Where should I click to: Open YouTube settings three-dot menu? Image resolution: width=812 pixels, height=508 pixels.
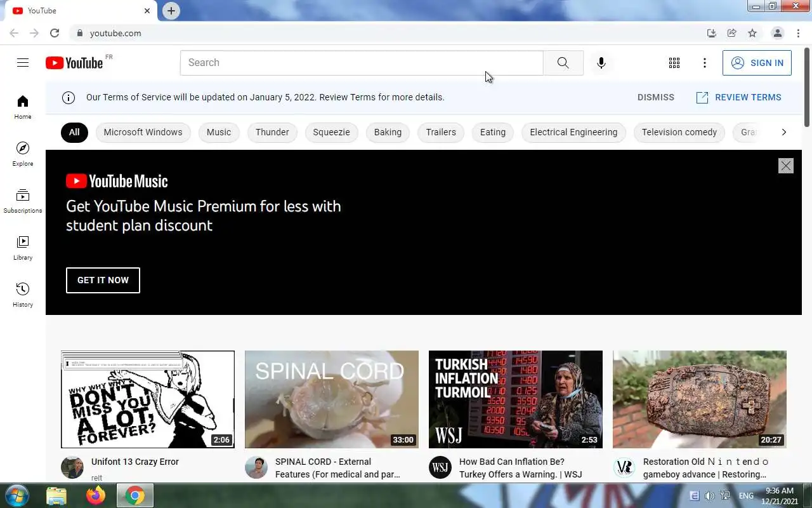tap(704, 63)
